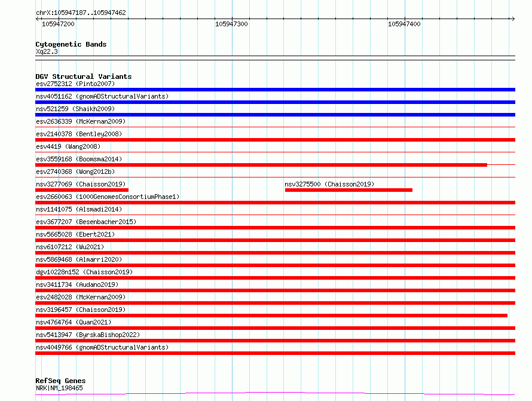The image size is (532, 401).
Task: Click the red bar under esv3559168
Action: [261, 165]
